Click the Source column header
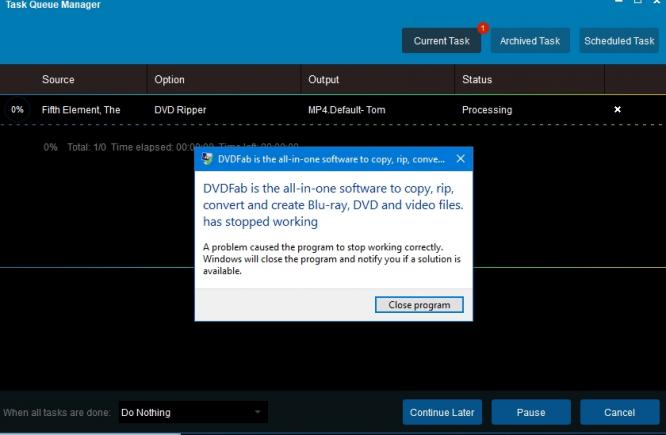This screenshot has height=435, width=666. [x=58, y=79]
